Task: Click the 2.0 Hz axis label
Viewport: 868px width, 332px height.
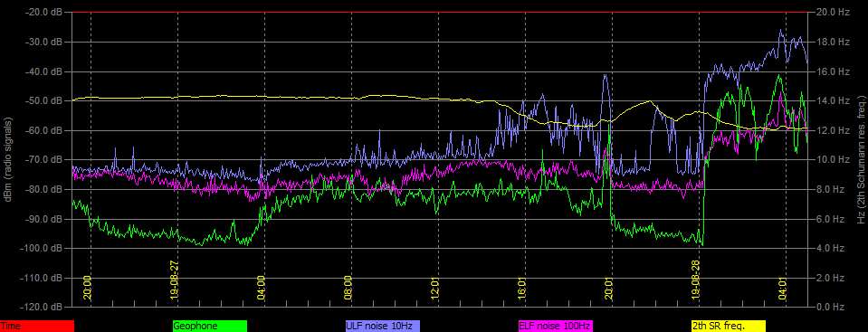Action: point(830,277)
